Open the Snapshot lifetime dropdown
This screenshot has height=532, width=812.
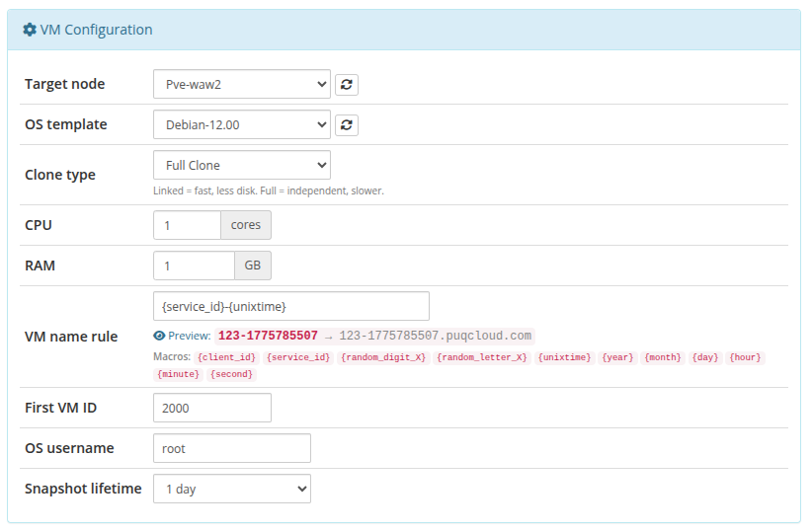232,489
